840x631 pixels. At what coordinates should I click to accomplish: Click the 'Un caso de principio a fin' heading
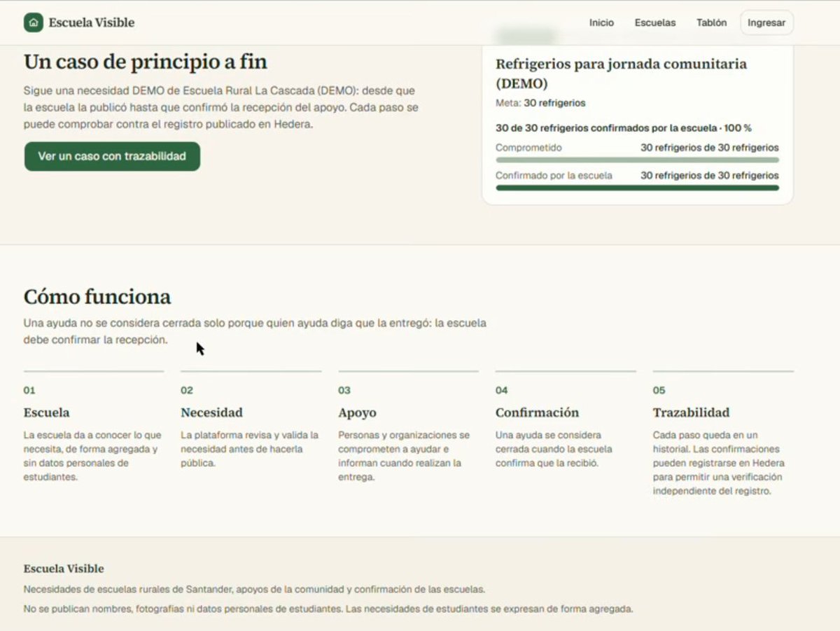point(146,62)
